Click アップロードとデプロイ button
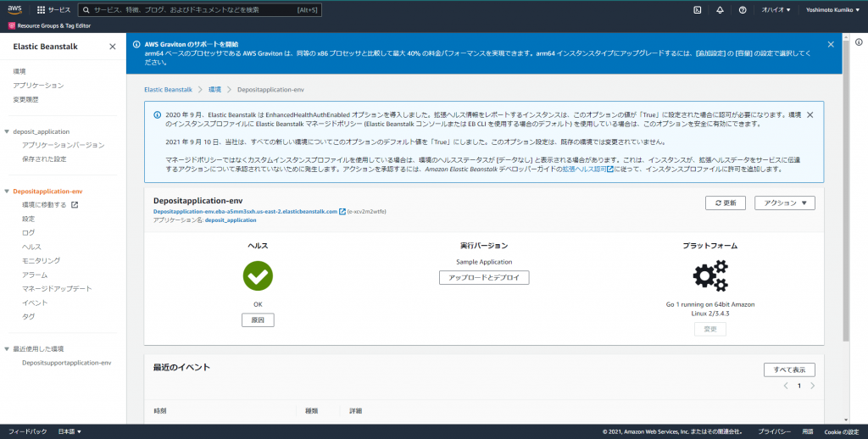This screenshot has width=868, height=439. pyautogui.click(x=484, y=277)
